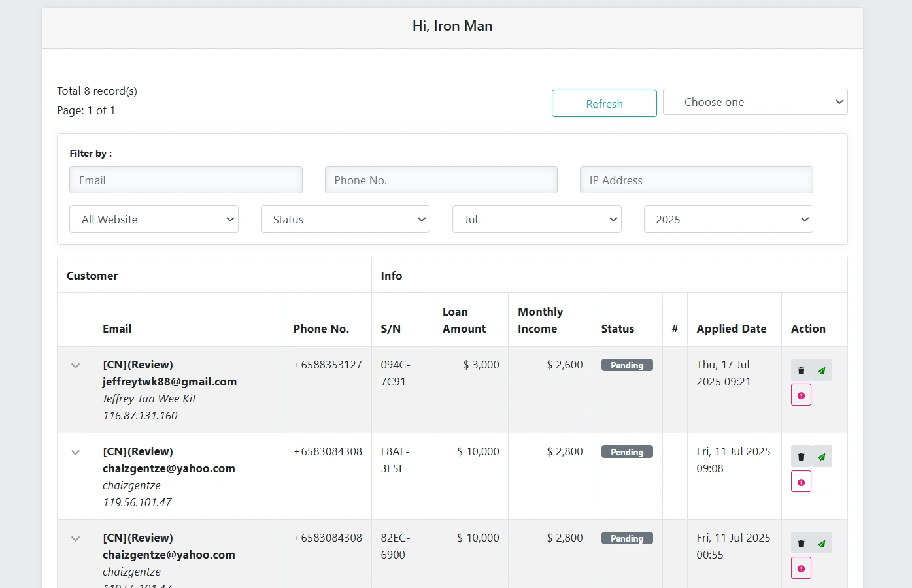912x588 pixels.
Task: Delete the jeffreytwk88@gmail.com record via trash icon
Action: 801,370
